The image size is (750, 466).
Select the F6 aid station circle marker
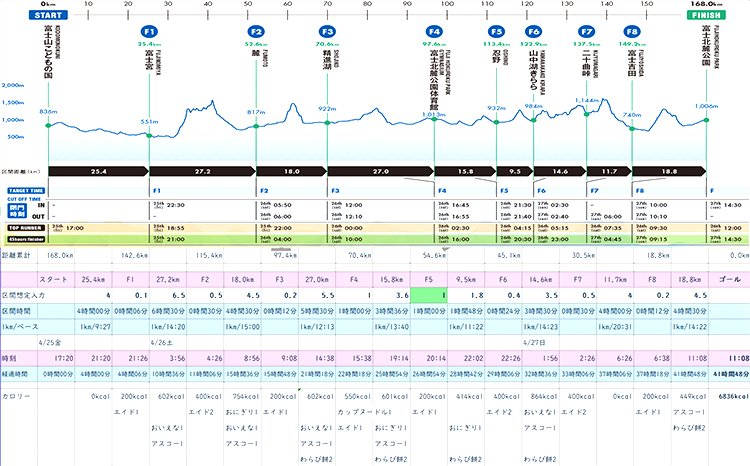click(x=533, y=32)
